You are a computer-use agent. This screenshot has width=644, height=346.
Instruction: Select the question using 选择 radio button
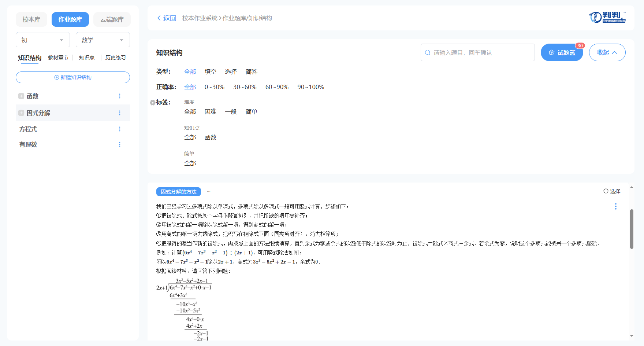(606, 191)
